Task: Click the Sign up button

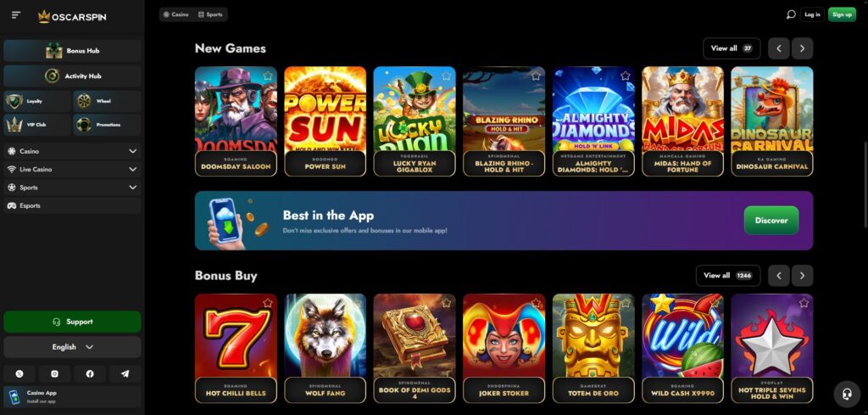Action: (842, 14)
